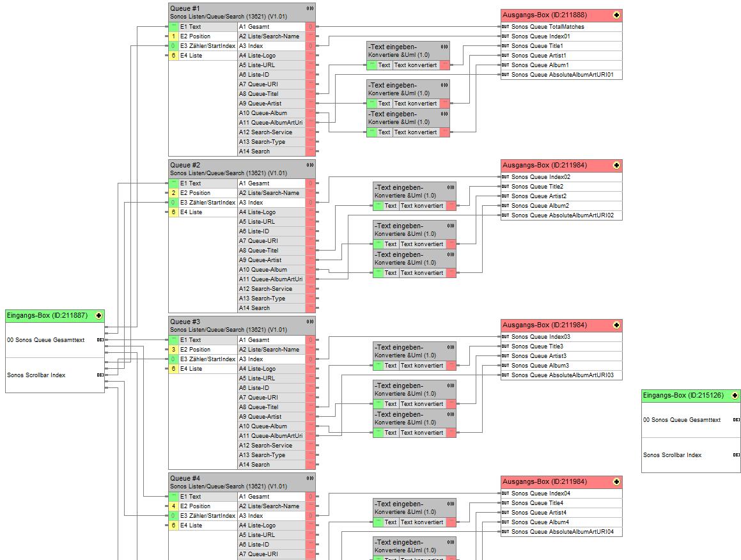Click OUT icon beside Sonos Queue Artist2
This screenshot has height=560, width=741.
pyautogui.click(x=505, y=196)
